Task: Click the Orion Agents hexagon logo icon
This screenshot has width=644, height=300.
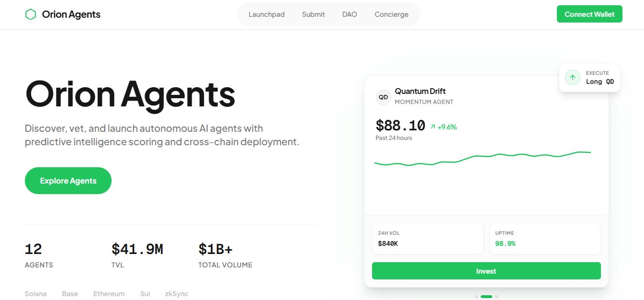Action: point(31,14)
